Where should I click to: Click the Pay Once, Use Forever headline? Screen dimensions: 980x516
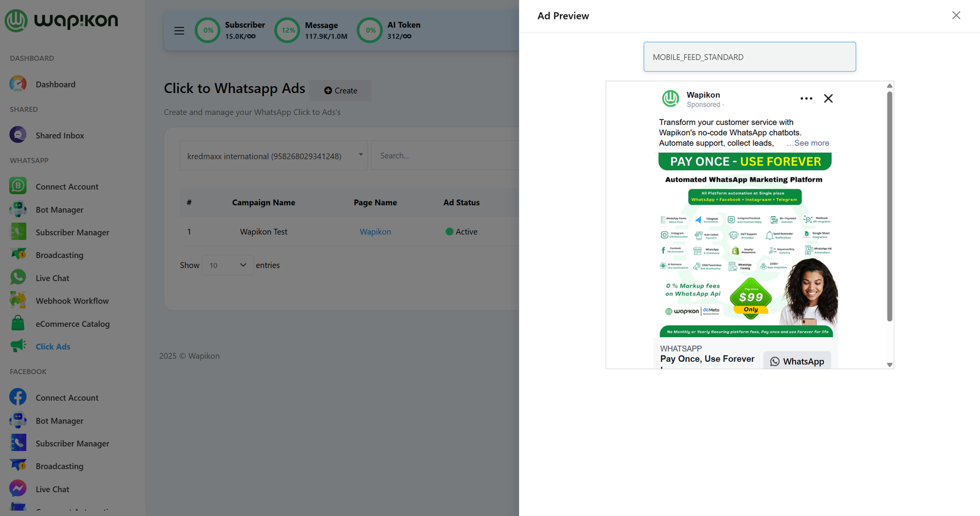pos(707,359)
